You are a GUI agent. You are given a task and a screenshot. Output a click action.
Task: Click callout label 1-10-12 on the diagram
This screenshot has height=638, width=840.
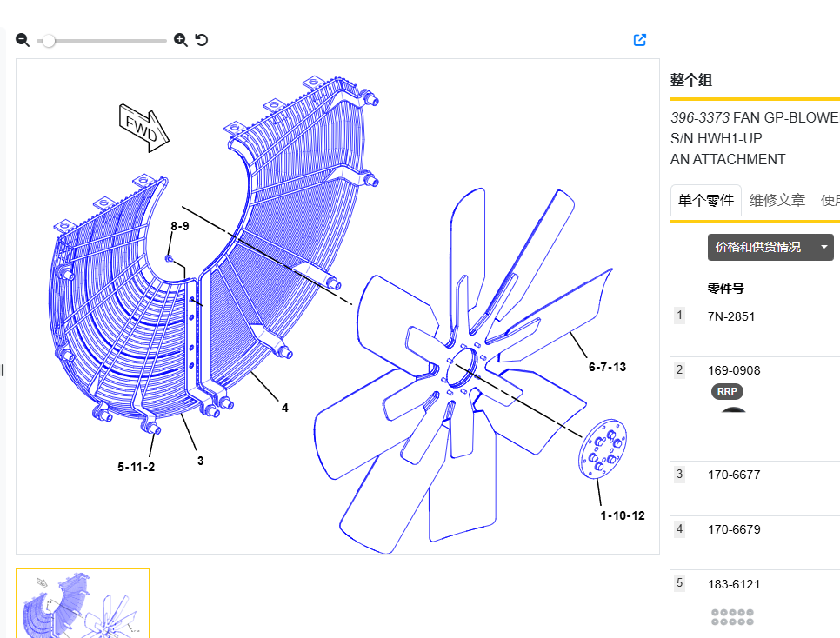[x=623, y=515]
